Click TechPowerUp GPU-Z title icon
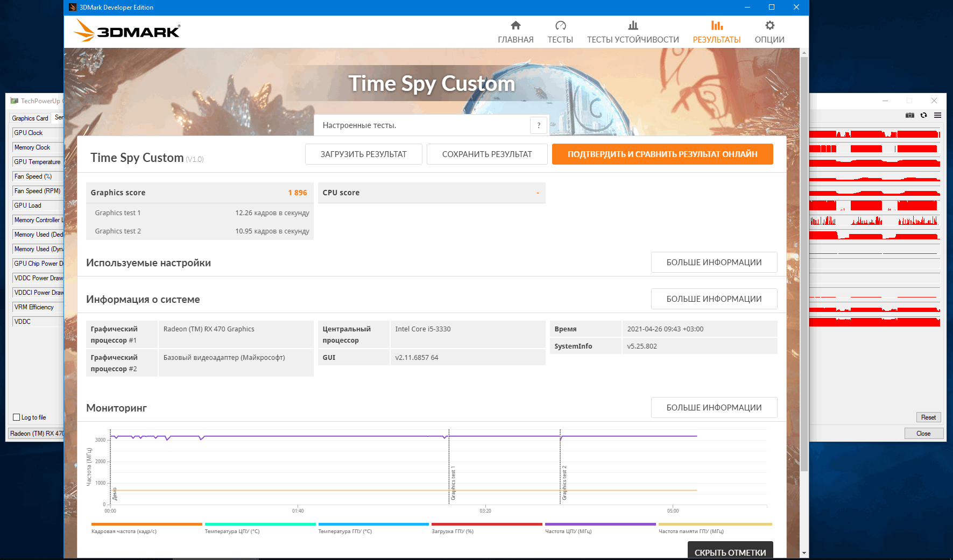 15,101
